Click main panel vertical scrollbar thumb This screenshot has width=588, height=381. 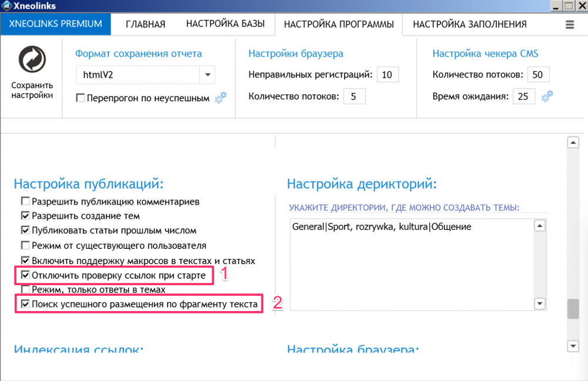pyautogui.click(x=573, y=309)
